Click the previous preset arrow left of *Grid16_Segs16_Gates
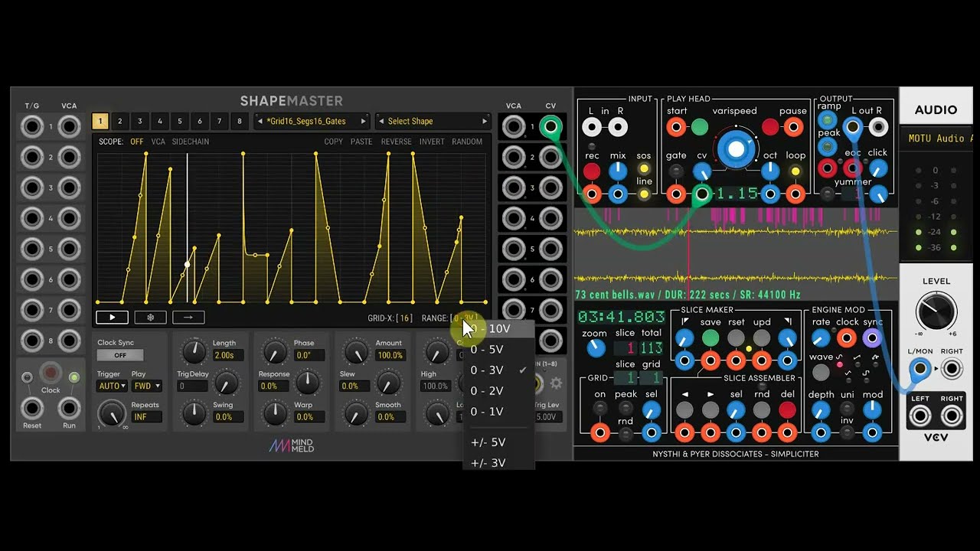Screen dimensions: 980x551 (260, 121)
